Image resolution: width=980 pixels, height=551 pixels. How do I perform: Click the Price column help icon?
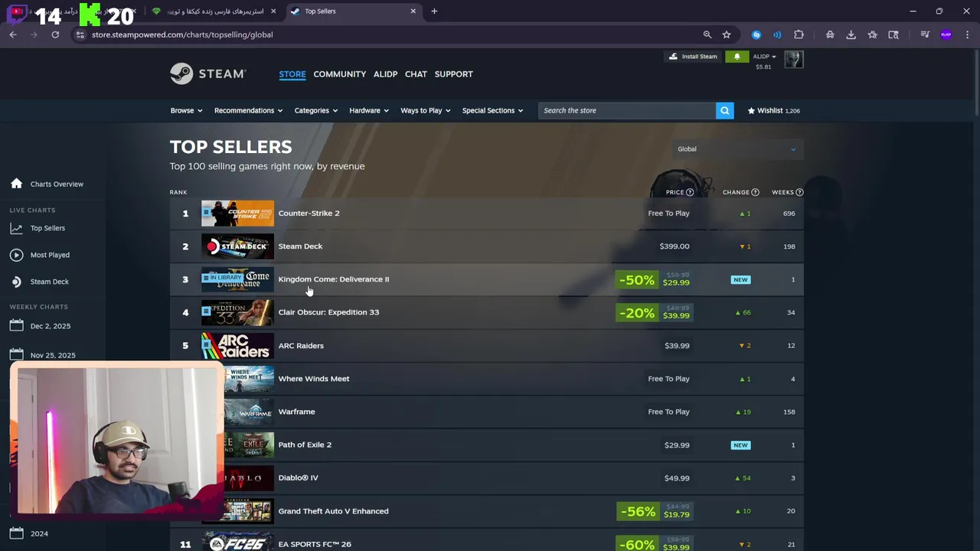click(x=690, y=192)
